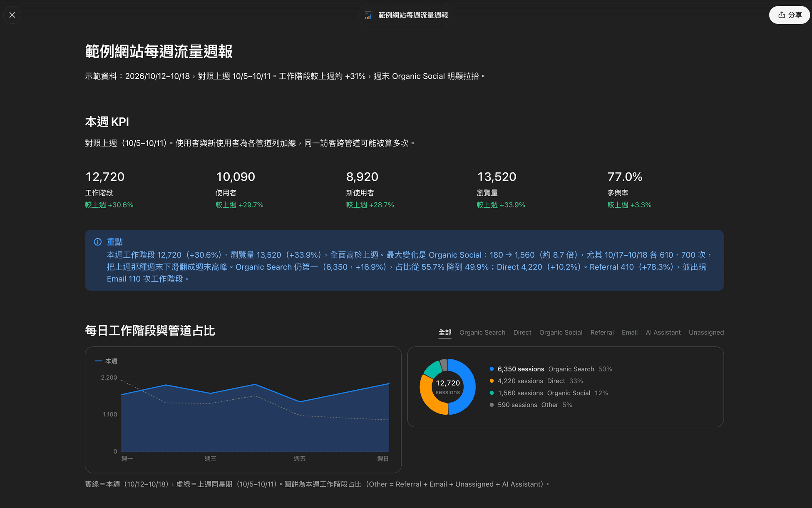Click the 本週 KPI section heading

tap(107, 122)
